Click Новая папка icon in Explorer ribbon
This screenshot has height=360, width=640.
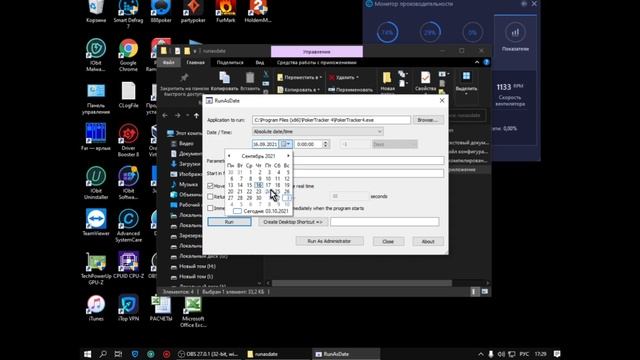pyautogui.click(x=387, y=81)
